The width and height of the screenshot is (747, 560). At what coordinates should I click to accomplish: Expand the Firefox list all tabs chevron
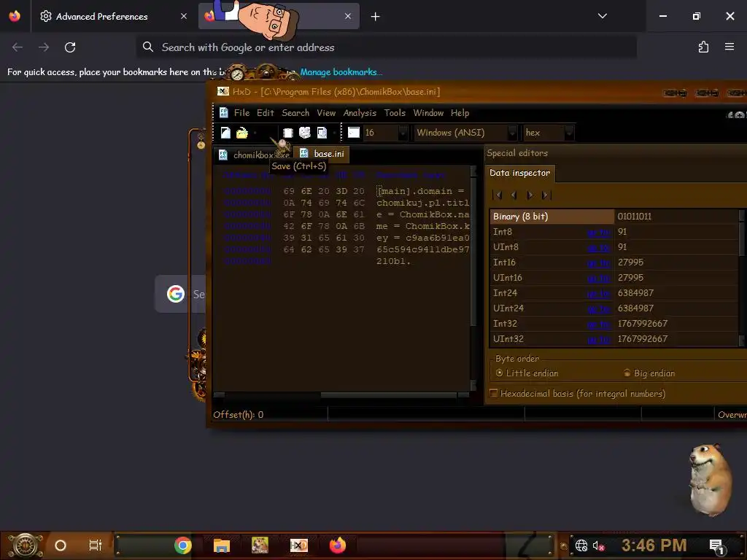(602, 16)
